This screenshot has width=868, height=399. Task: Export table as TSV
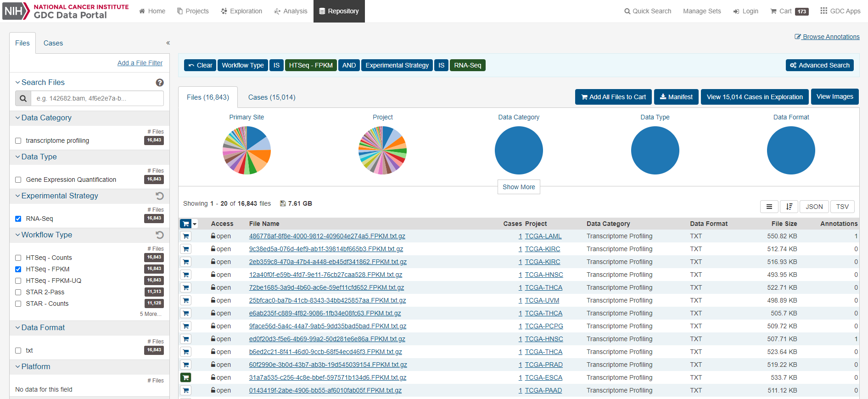(842, 207)
